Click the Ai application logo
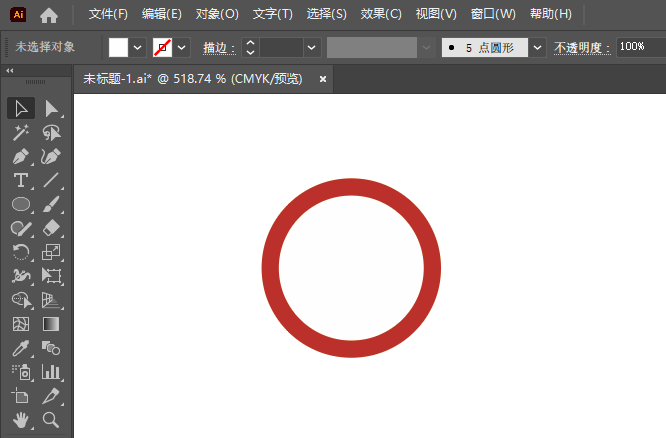The image size is (666, 438). coord(18,14)
